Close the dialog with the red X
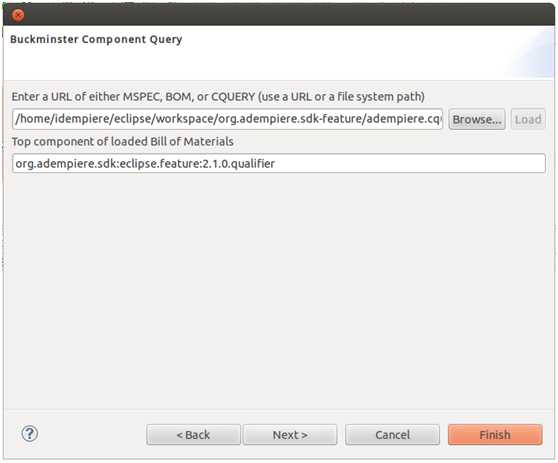Viewport: 558px width, 463px height. [x=18, y=15]
